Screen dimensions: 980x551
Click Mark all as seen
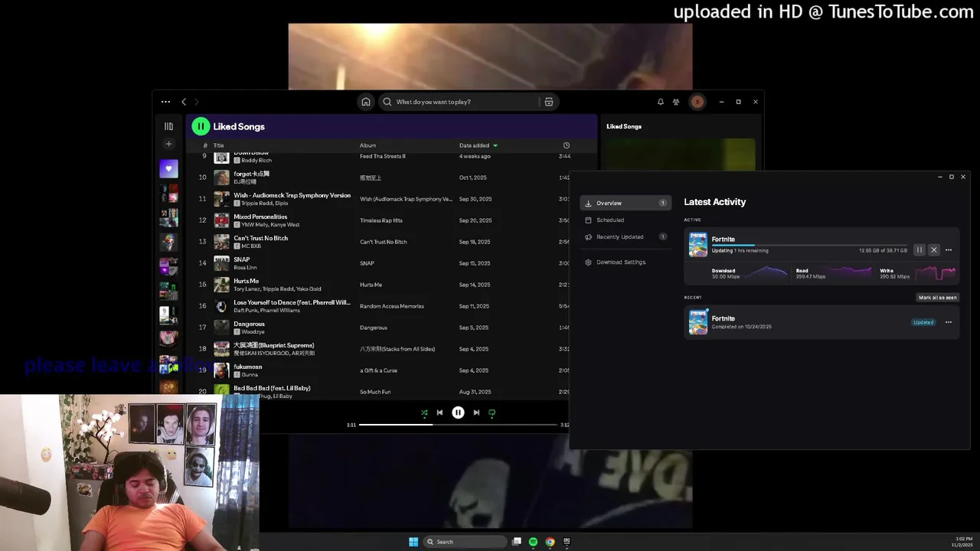pyautogui.click(x=938, y=298)
